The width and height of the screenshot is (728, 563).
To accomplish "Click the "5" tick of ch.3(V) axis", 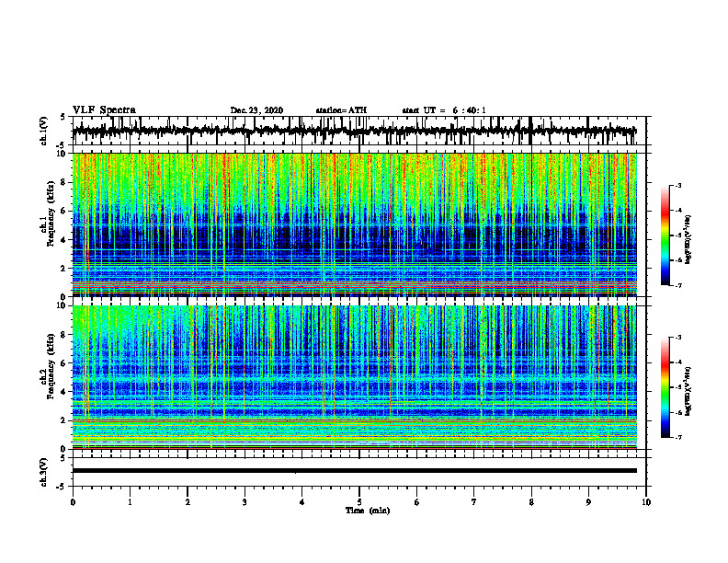I will [63, 458].
